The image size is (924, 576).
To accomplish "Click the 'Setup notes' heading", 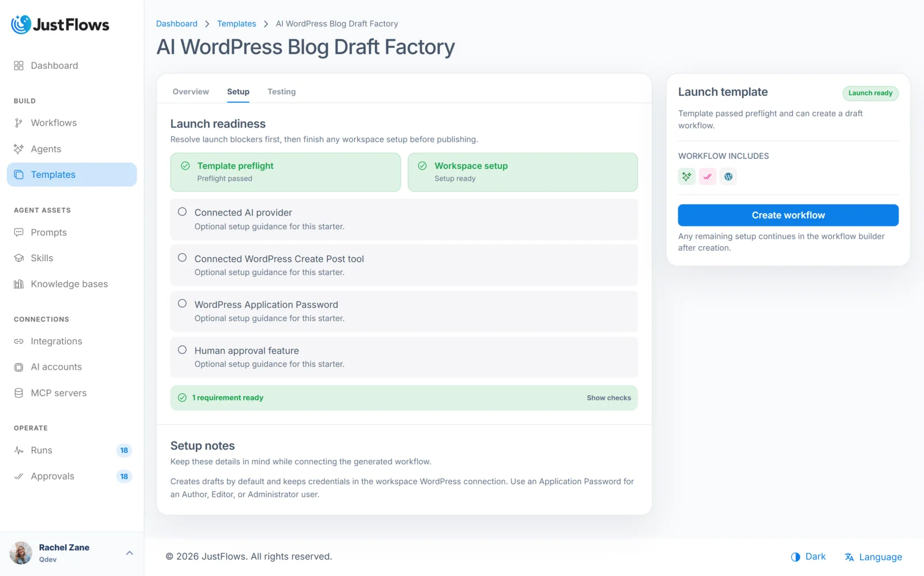I will (x=203, y=445).
